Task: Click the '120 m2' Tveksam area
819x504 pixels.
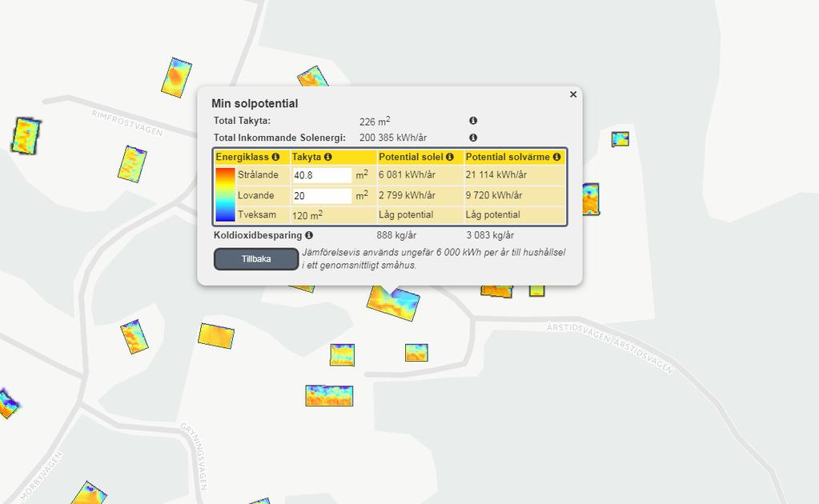Action: click(x=307, y=215)
